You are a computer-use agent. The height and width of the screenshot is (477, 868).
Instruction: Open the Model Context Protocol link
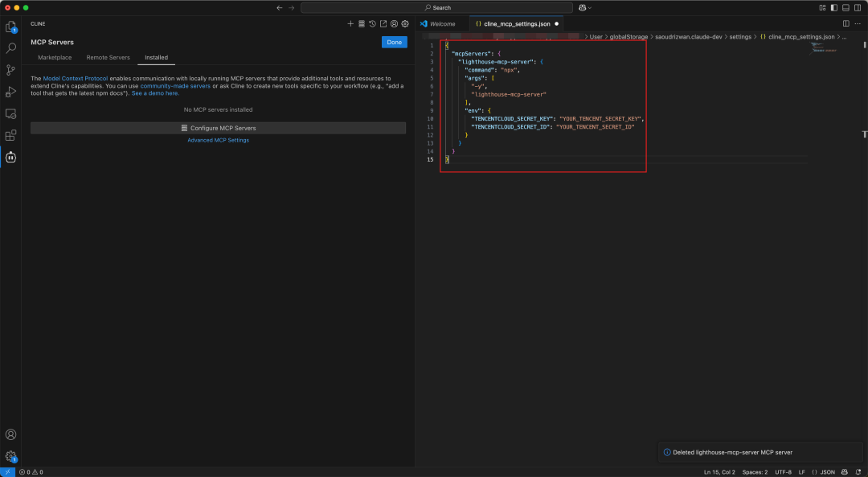tap(76, 79)
